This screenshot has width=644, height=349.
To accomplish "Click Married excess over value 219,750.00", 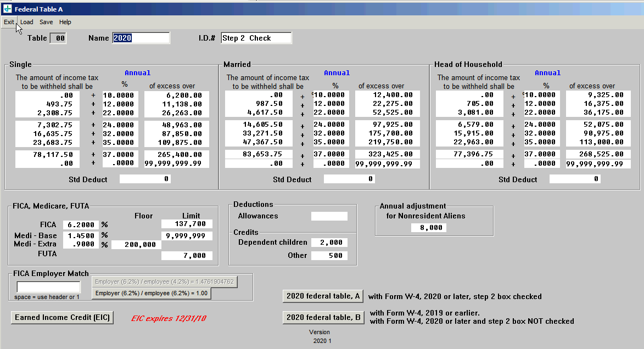I will click(x=387, y=142).
